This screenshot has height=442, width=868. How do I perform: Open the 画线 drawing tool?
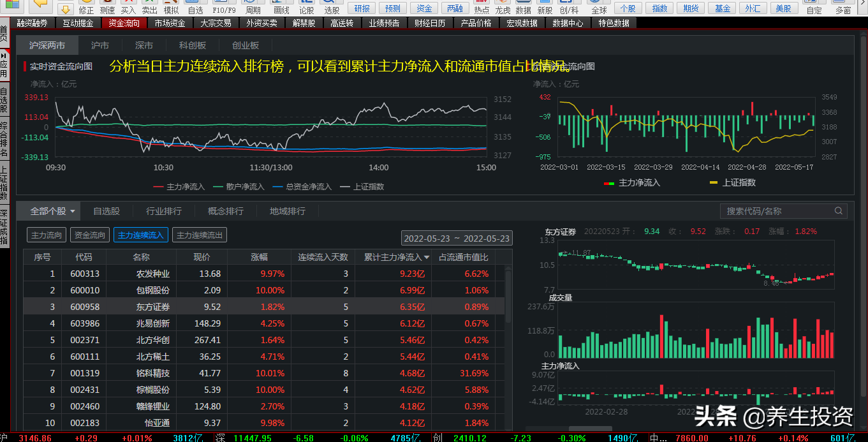point(281,7)
